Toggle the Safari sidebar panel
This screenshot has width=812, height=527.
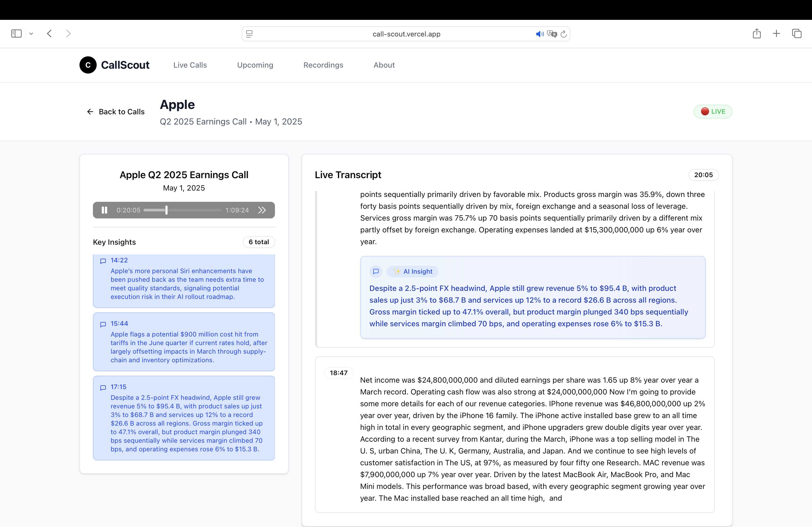16,33
